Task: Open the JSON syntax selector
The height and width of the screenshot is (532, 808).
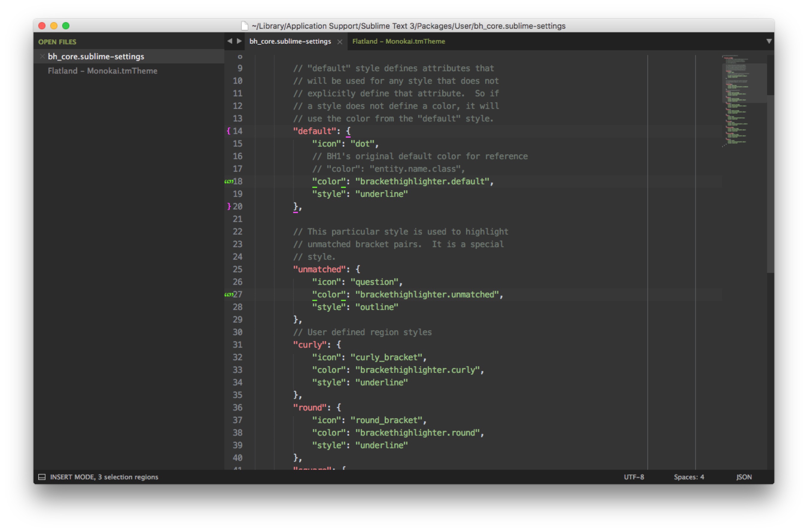Action: [x=743, y=477]
